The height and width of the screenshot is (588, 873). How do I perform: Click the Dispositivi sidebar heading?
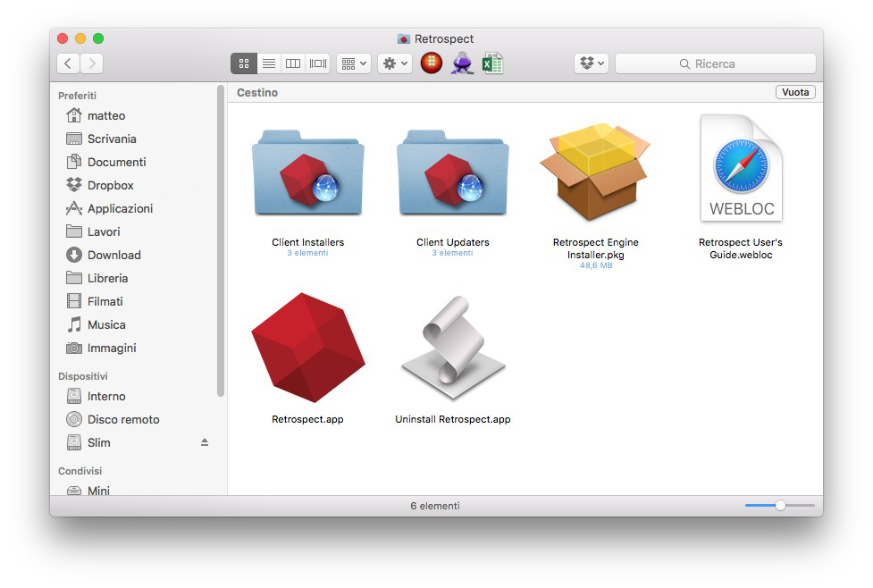click(x=83, y=376)
